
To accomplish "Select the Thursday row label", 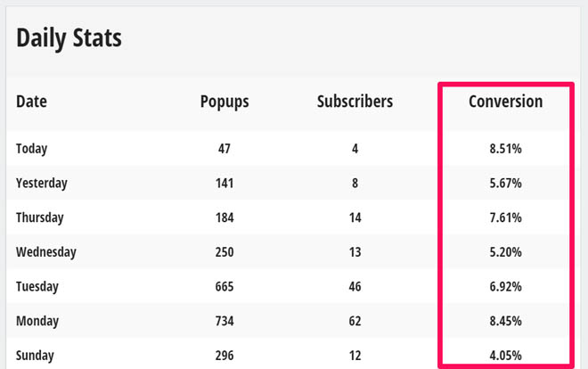I will point(40,217).
